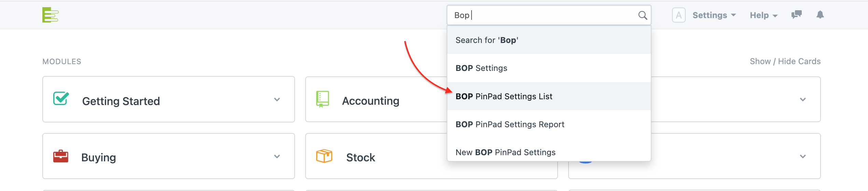Open the Help dropdown menu
This screenshot has width=868, height=191.
(x=764, y=15)
